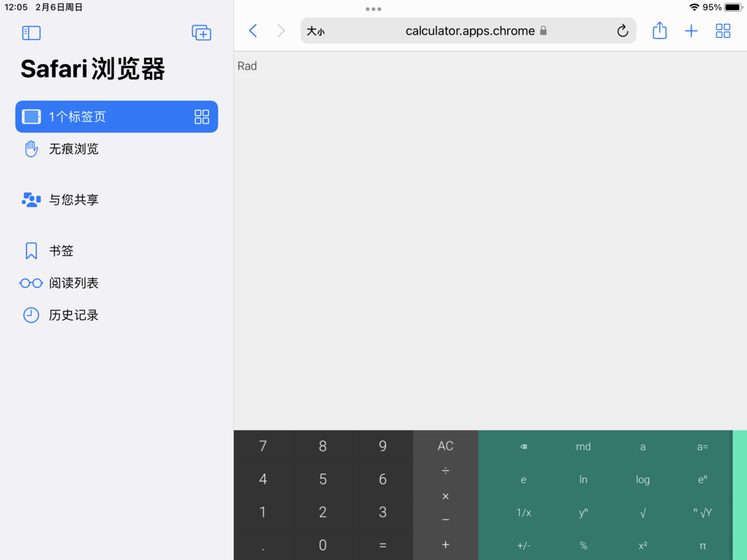This screenshot has height=560, width=747.
Task: Reload the calculator page
Action: click(622, 31)
